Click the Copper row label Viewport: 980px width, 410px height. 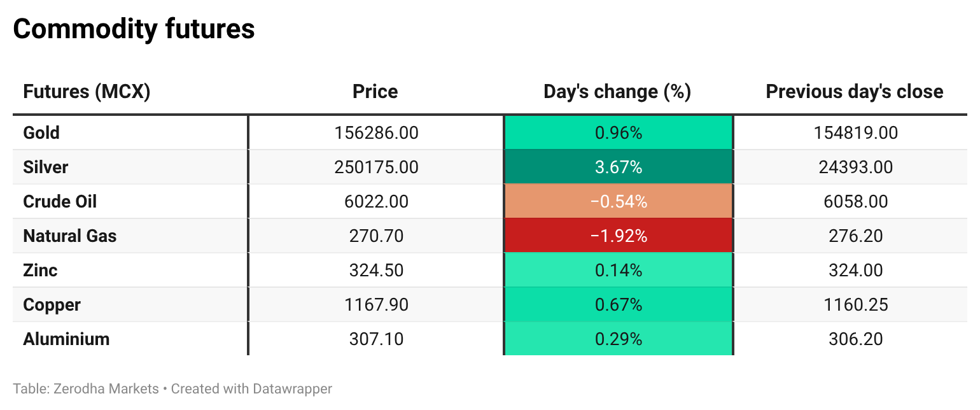click(x=52, y=305)
